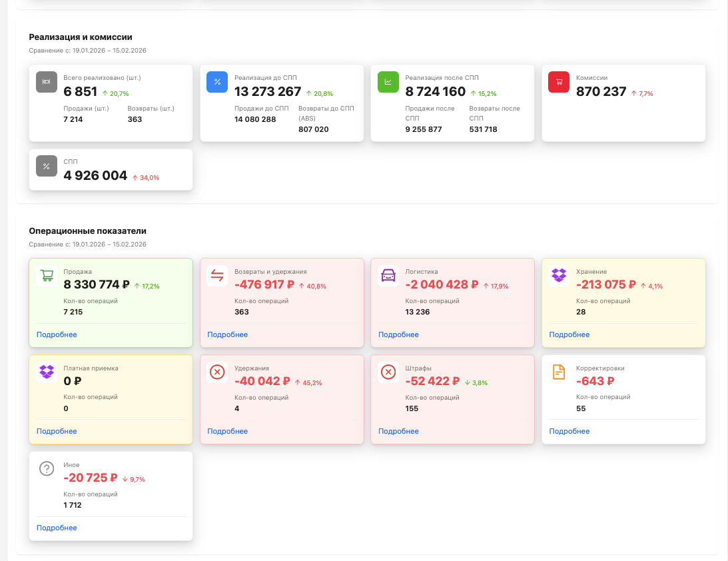728x561 pixels.
Task: Click the gray СПП percent icon
Action: pos(47,167)
